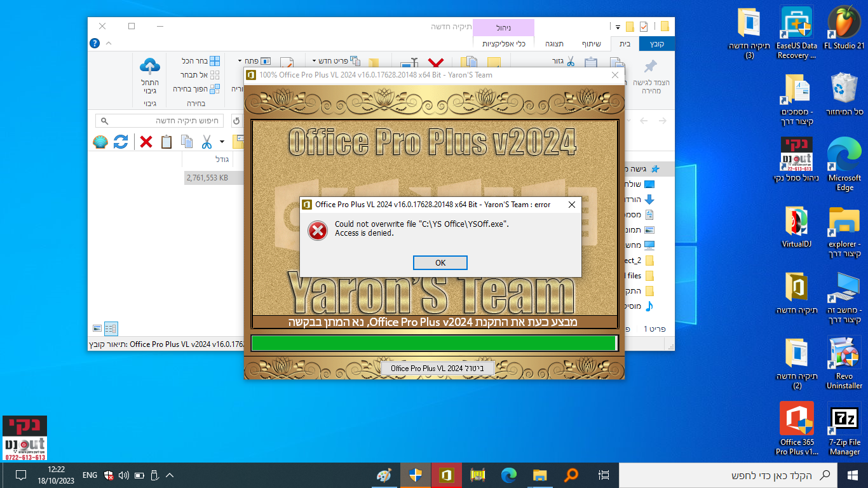Open VirtualDJ desktop shortcut
The image size is (868, 488).
coord(797,226)
